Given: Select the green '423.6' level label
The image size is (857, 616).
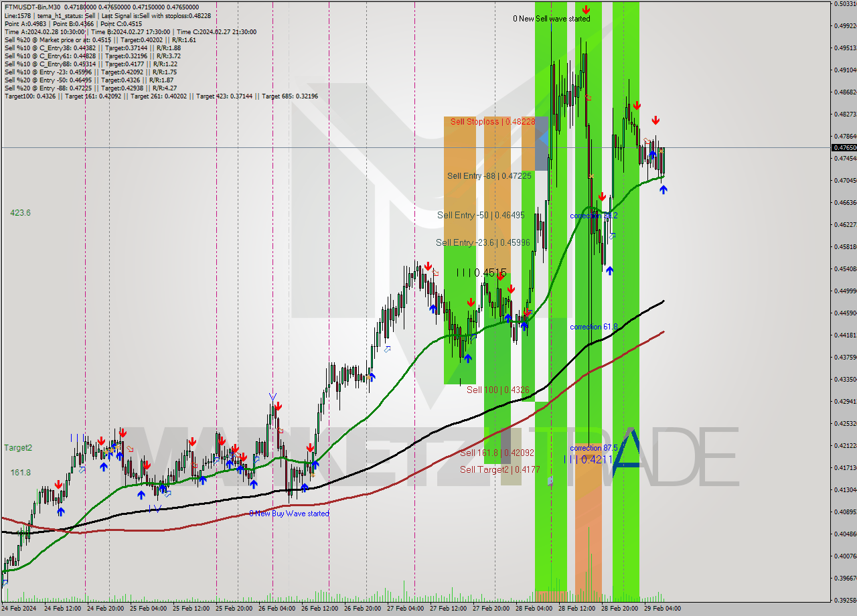Looking at the screenshot, I should 20,213.
